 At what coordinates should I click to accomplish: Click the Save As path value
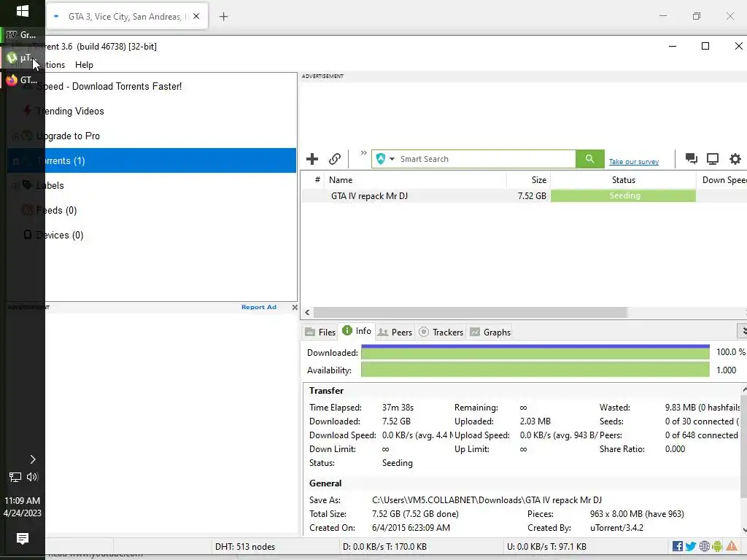487,500
